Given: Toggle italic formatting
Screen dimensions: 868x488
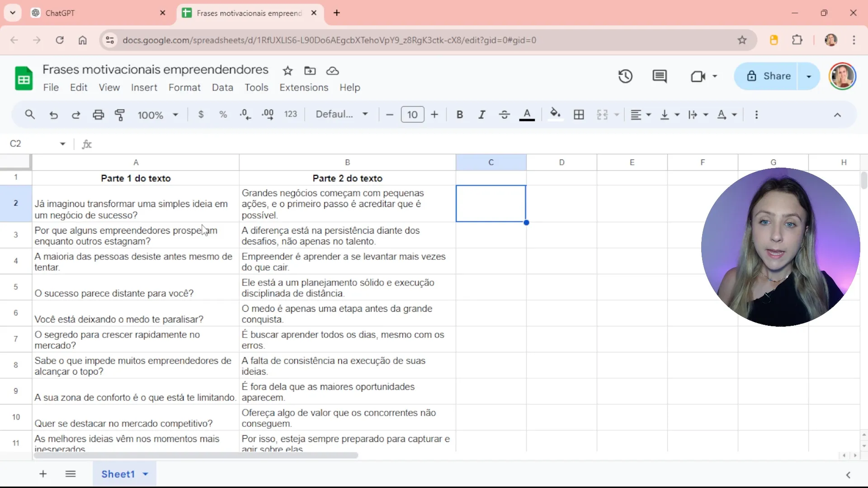Looking at the screenshot, I should pos(482,115).
